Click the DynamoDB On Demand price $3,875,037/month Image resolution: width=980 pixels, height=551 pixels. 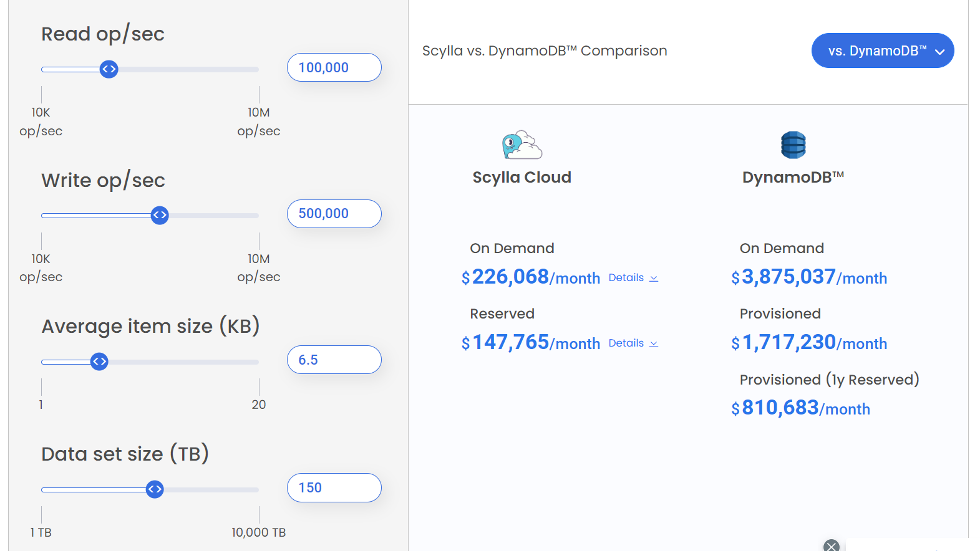tap(809, 277)
